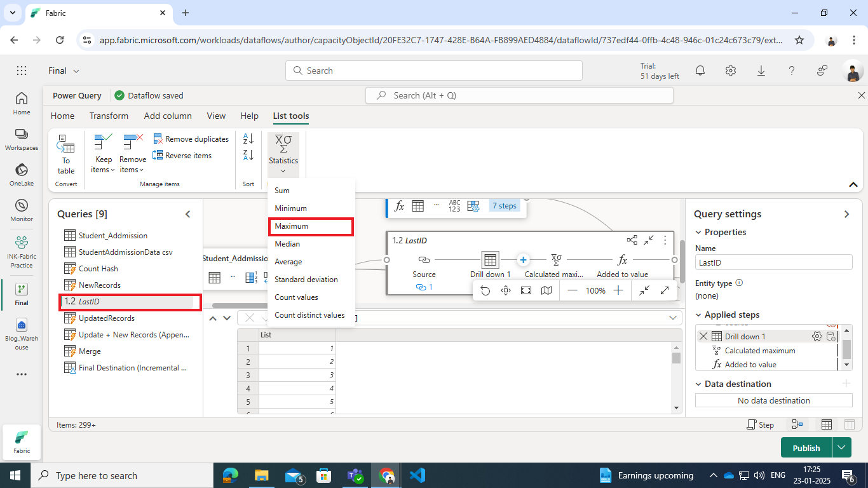Collapse the Applied steps section
The image size is (868, 488).
coord(698,315)
